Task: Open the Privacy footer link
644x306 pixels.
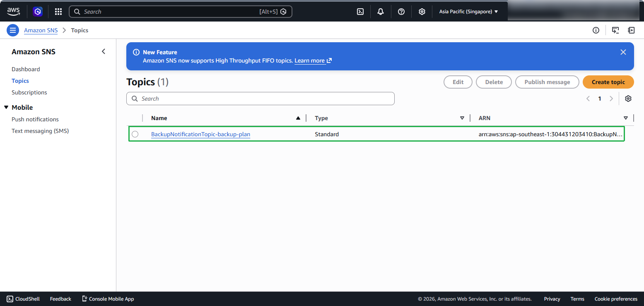Action: coord(552,299)
